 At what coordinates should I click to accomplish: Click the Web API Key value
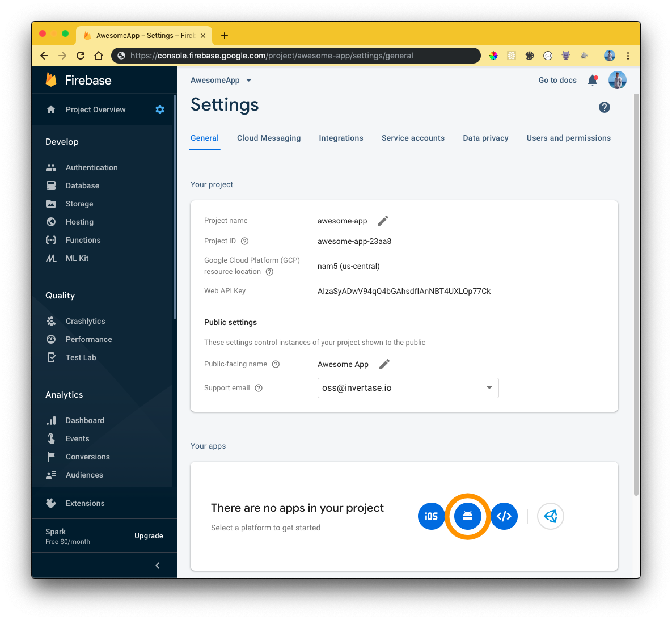click(x=404, y=291)
